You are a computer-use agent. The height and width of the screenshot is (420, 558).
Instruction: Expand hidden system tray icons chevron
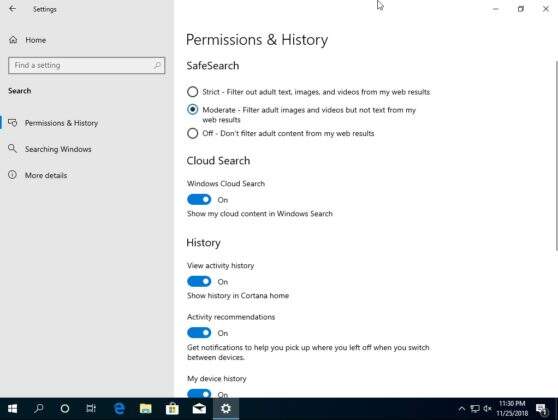[462, 409]
